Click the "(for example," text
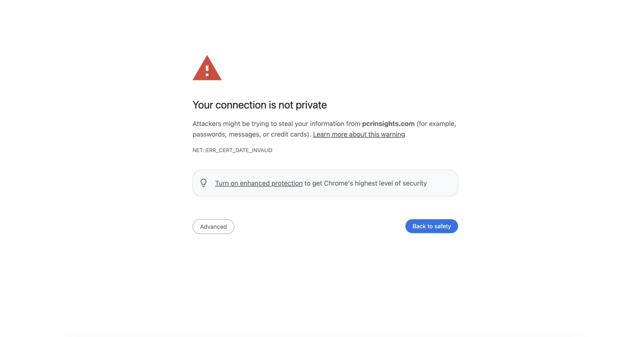This screenshot has width=644, height=337. click(x=436, y=124)
